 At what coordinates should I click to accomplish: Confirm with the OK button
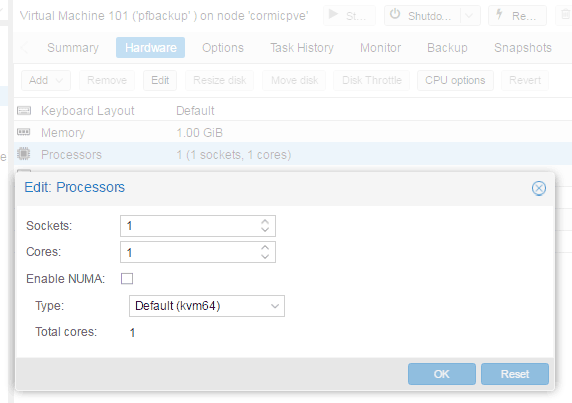(x=442, y=374)
